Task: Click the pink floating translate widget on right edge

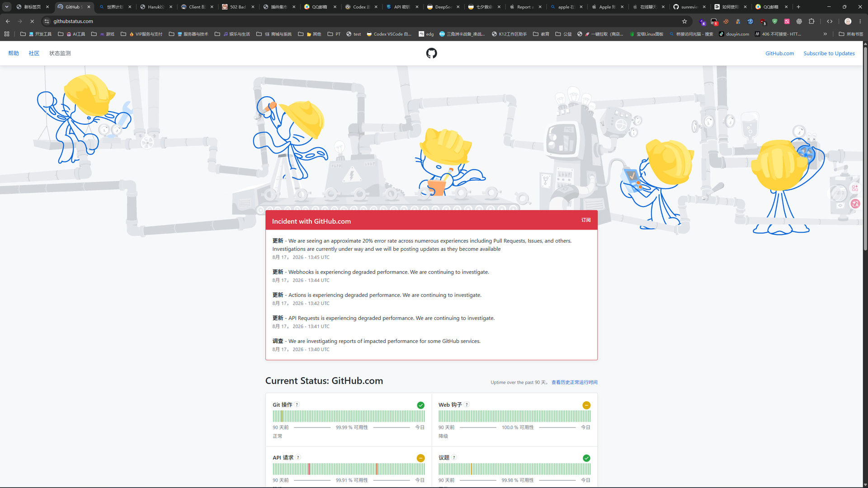Action: tap(855, 204)
